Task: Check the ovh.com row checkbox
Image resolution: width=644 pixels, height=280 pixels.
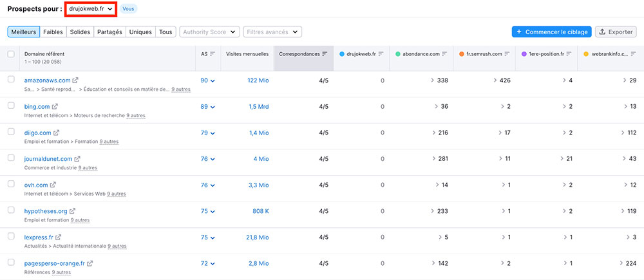Action: coord(11,184)
